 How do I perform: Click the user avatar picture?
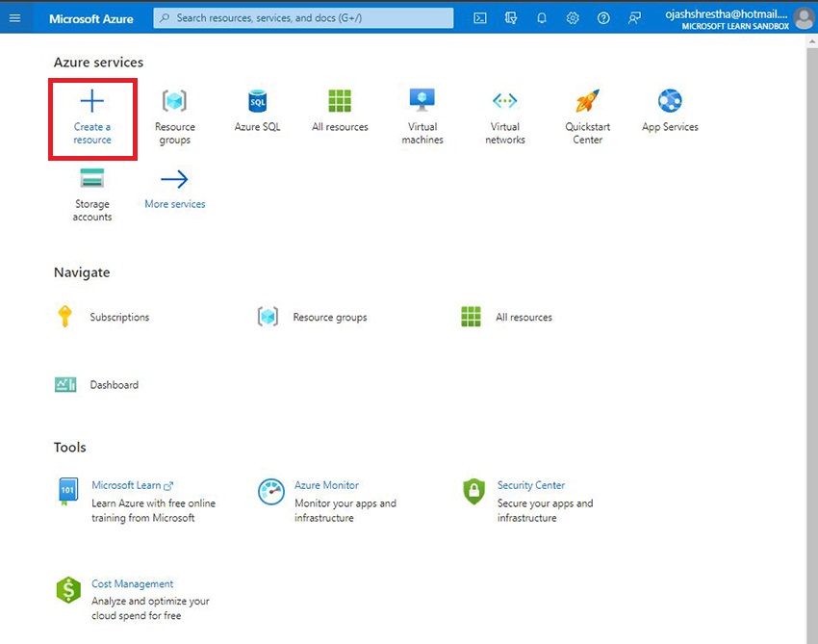point(804,19)
